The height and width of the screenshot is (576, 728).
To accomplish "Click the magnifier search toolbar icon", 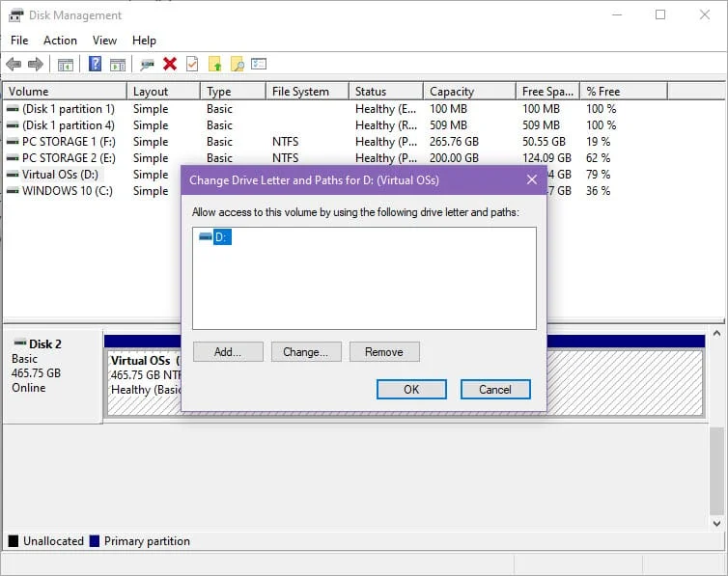I will [237, 64].
